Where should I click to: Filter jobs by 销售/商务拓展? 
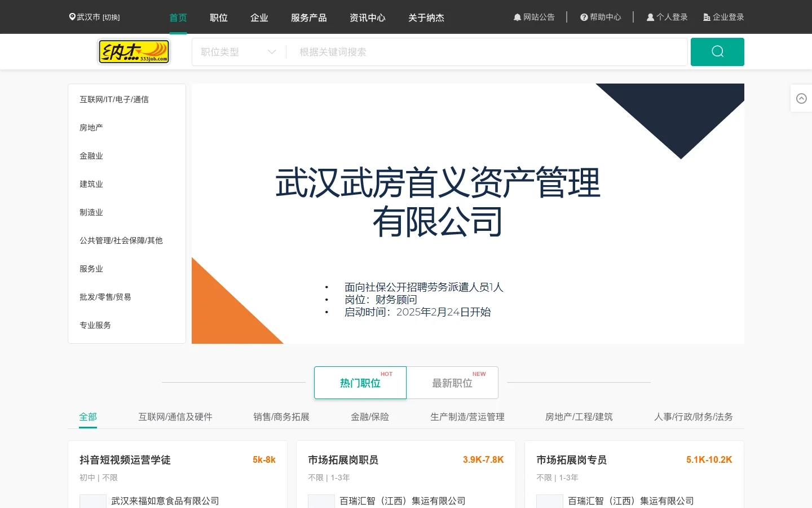coord(281,417)
